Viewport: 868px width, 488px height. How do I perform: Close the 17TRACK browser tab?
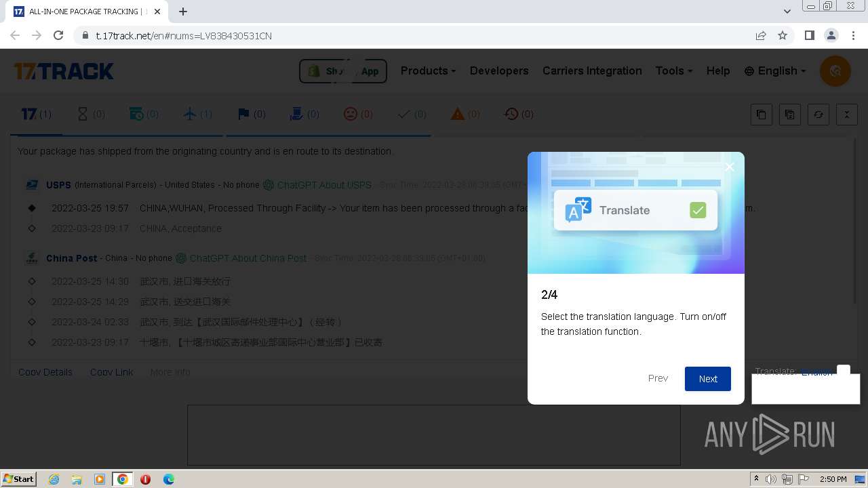[157, 12]
